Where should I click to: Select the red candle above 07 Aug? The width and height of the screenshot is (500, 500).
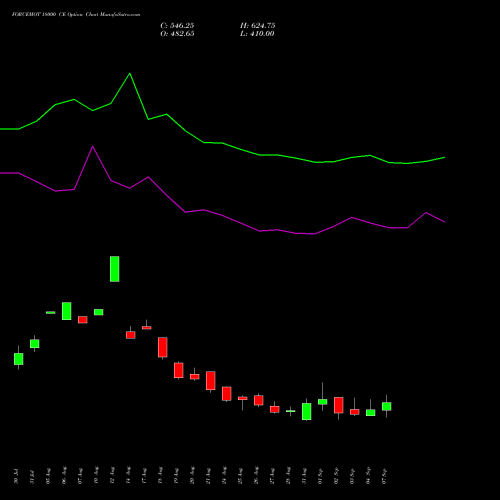point(83,320)
